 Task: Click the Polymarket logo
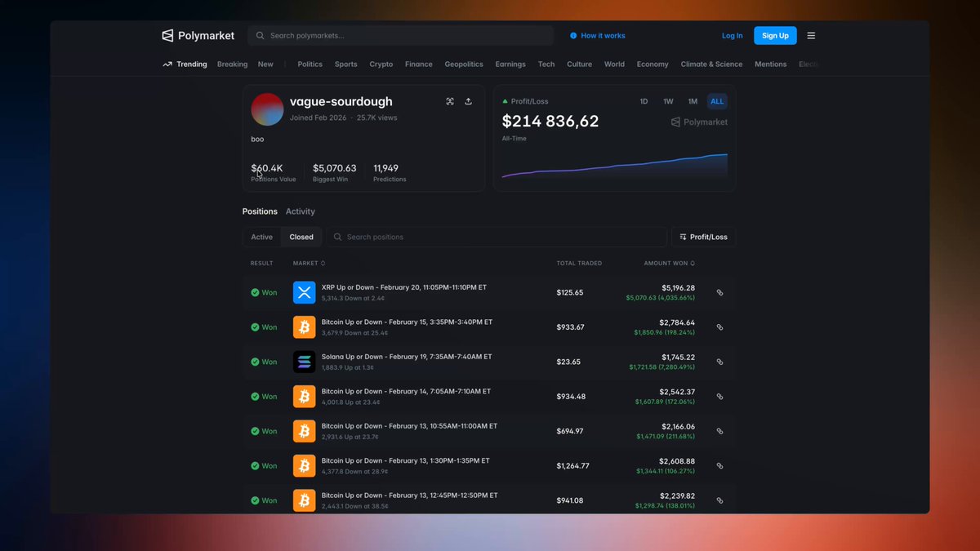coord(198,35)
